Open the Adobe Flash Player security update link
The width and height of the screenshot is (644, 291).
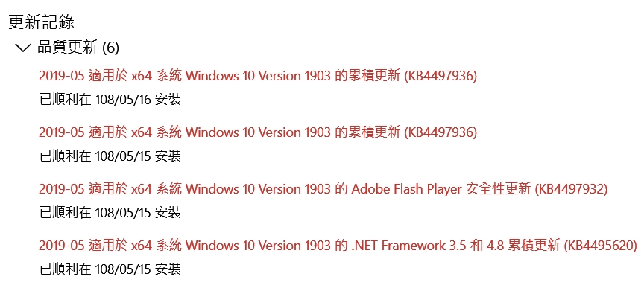click(323, 189)
